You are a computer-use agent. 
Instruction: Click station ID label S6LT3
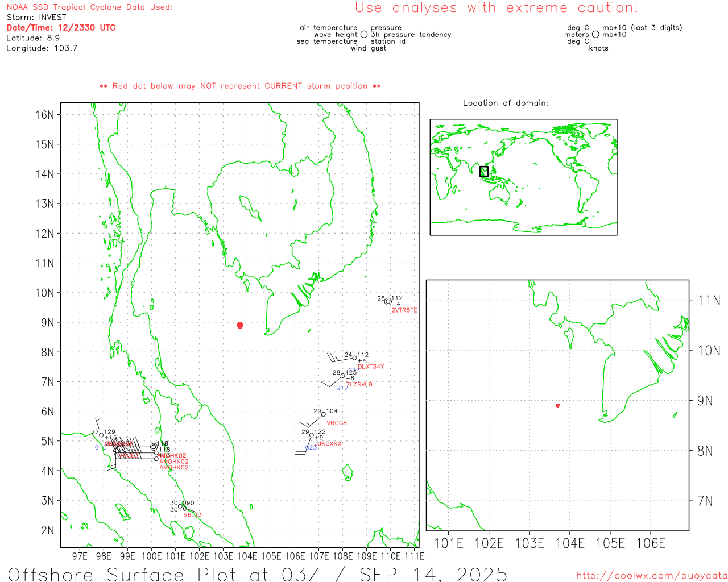(x=192, y=515)
